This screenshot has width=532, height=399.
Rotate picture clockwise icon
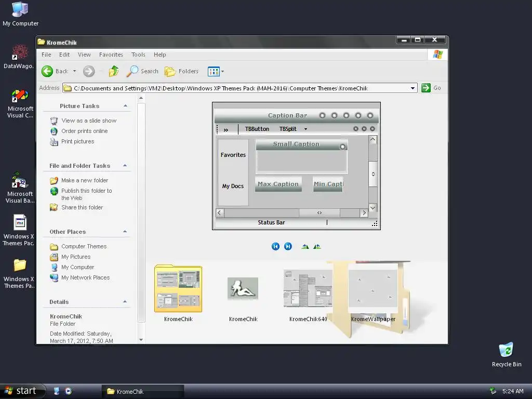click(305, 246)
